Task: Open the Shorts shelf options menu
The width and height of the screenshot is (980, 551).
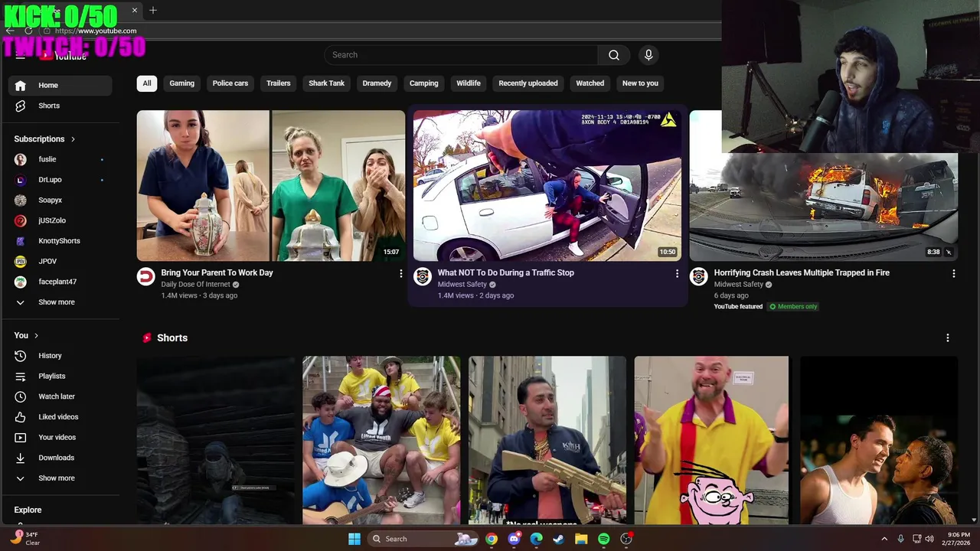Action: pyautogui.click(x=948, y=337)
